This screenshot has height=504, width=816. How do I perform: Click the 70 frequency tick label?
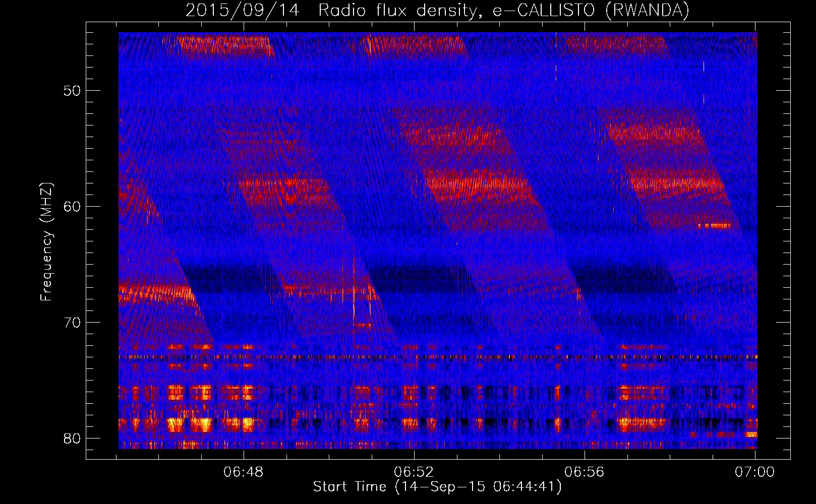click(73, 322)
